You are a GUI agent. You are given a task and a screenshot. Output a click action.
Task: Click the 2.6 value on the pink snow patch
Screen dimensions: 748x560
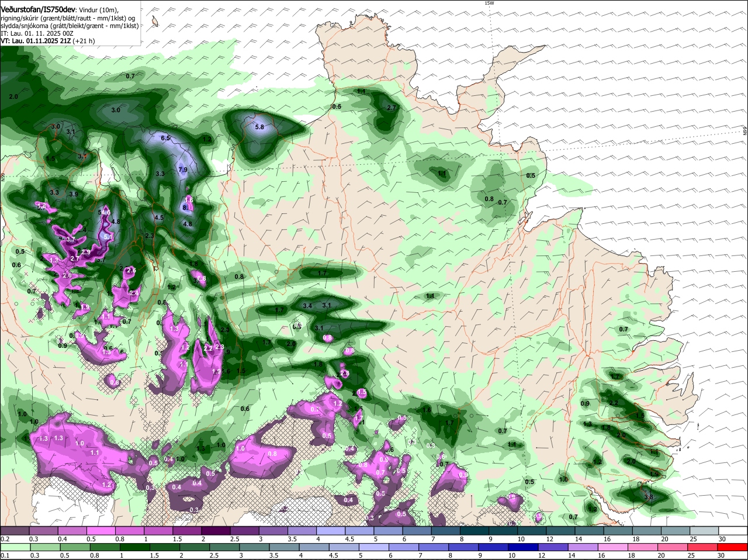pyautogui.click(x=131, y=271)
